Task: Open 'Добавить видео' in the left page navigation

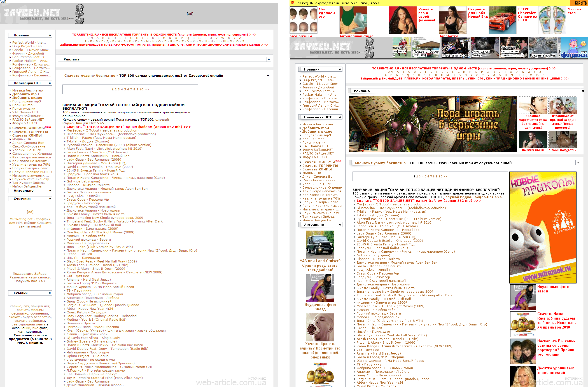Action: coord(27,98)
